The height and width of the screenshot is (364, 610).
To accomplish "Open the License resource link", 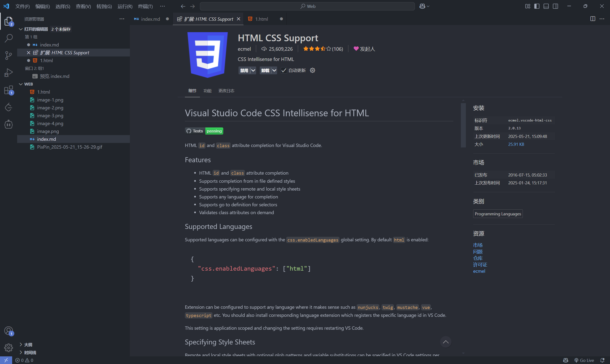I will click(x=480, y=265).
